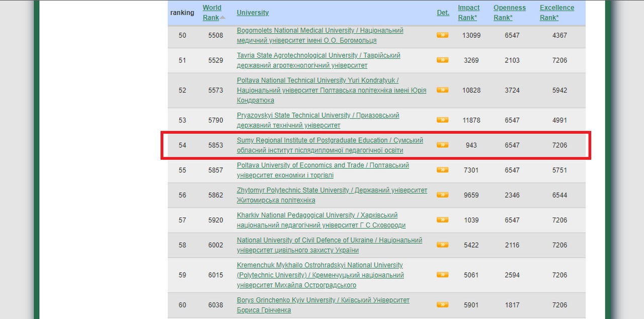The width and height of the screenshot is (644, 319).
Task: Open Pryazovskyi State Technical University link
Action: (x=318, y=120)
